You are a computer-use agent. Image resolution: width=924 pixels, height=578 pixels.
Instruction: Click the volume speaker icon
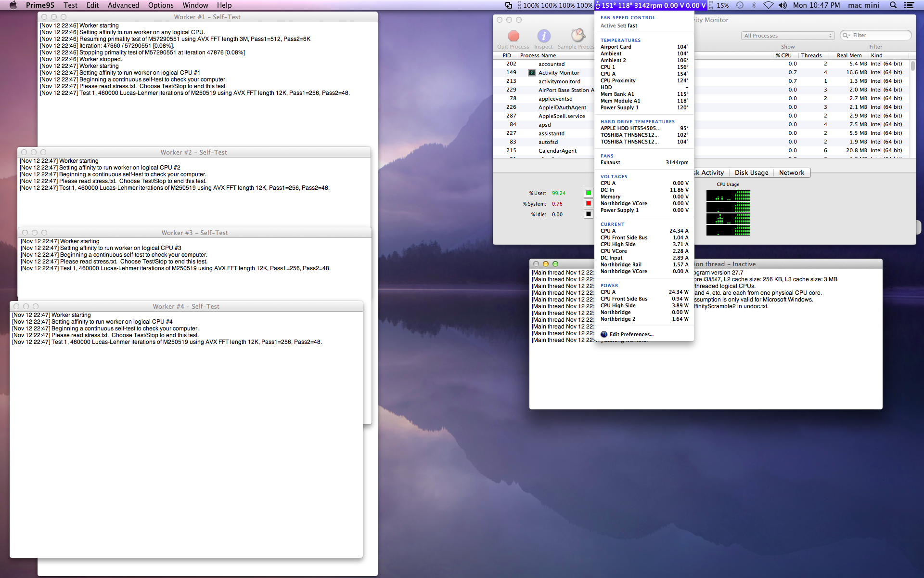point(783,5)
